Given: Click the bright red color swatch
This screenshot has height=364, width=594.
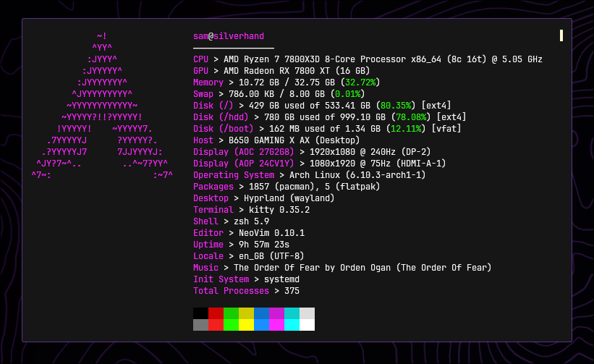Looking at the screenshot, I should [216, 325].
